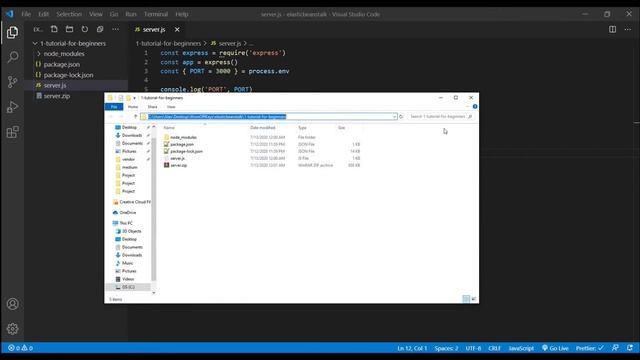Open address bar history dropdown

pos(395,117)
